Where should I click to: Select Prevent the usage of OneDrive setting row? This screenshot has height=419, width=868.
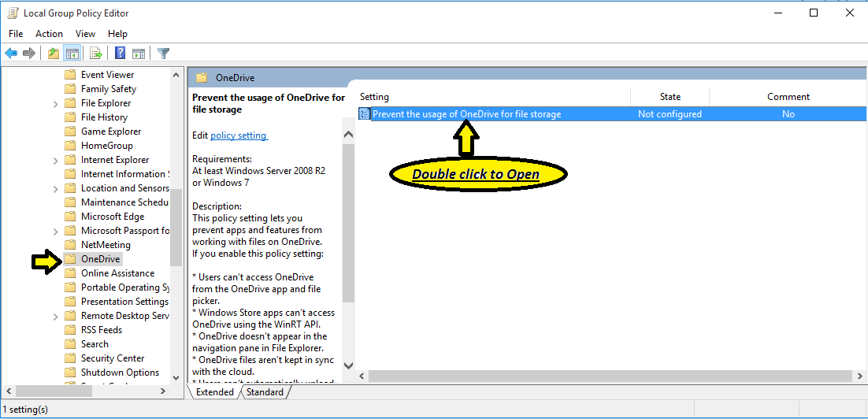pyautogui.click(x=612, y=114)
